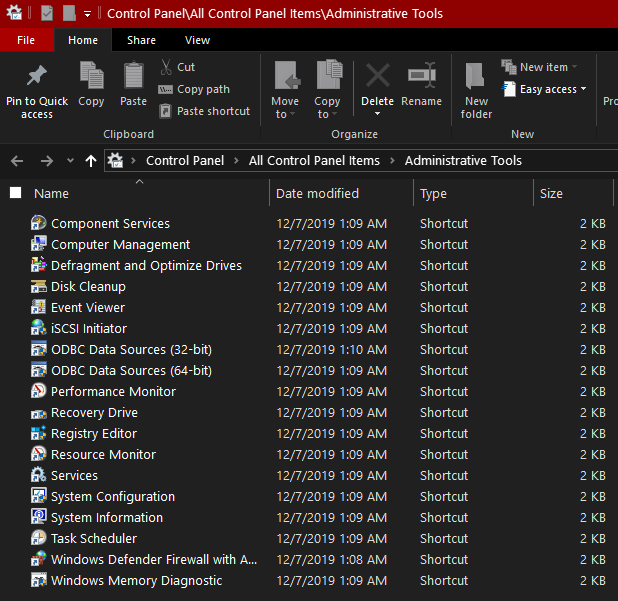Open Customize Quick Access Toolbar dropdown
Image resolution: width=618 pixels, height=601 pixels.
pyautogui.click(x=87, y=14)
